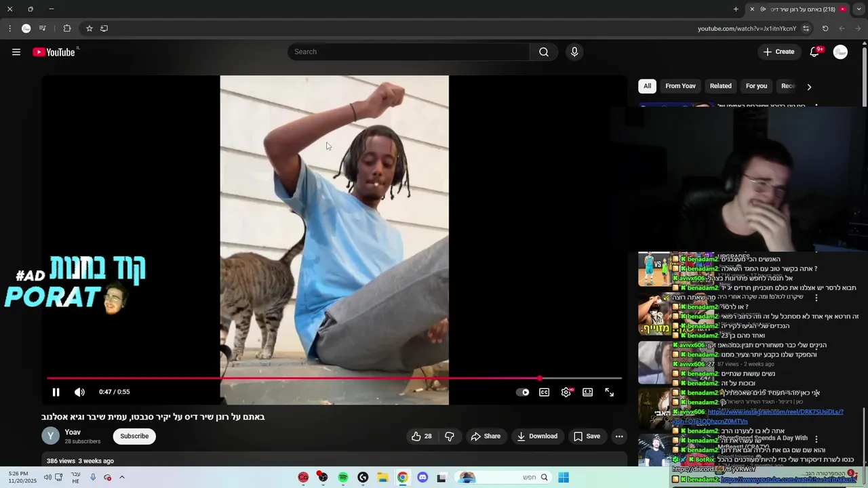Switch the player to theater mode
The width and height of the screenshot is (868, 488).
pyautogui.click(x=588, y=392)
